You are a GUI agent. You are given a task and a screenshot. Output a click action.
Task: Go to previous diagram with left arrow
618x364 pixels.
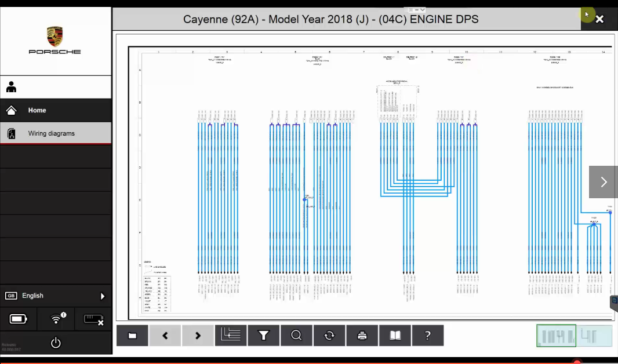(165, 336)
